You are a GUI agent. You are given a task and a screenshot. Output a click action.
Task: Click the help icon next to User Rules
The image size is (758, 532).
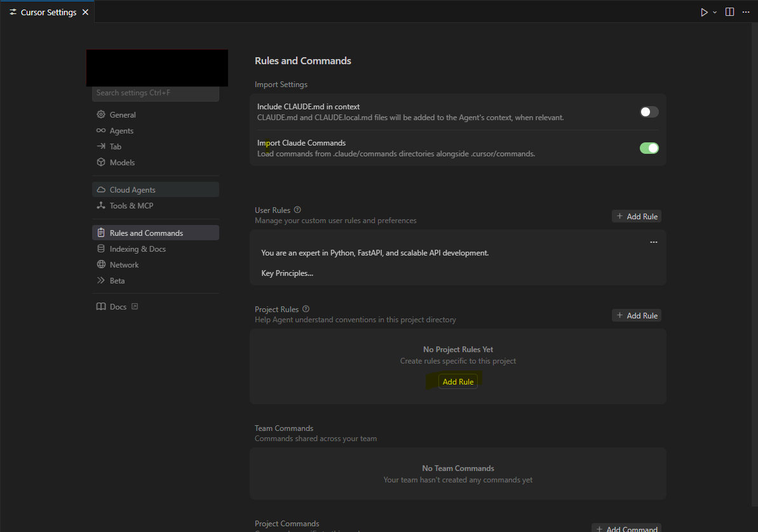(297, 210)
